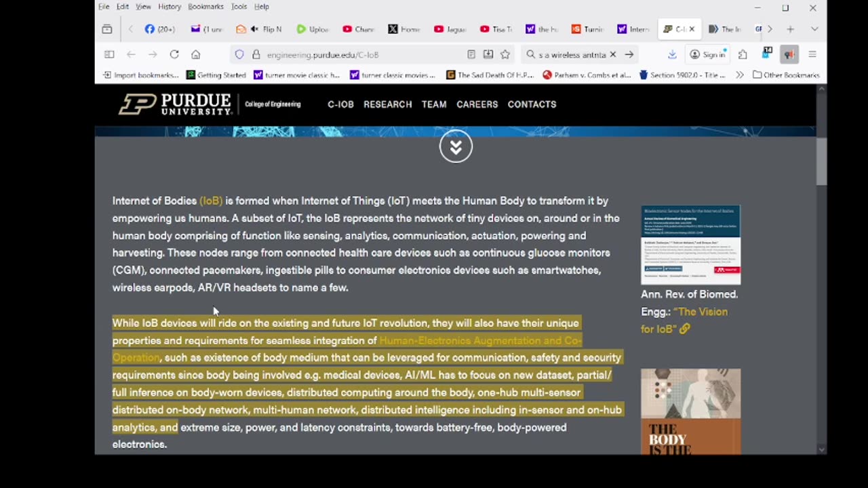
Task: Open the Help menu
Action: (262, 7)
